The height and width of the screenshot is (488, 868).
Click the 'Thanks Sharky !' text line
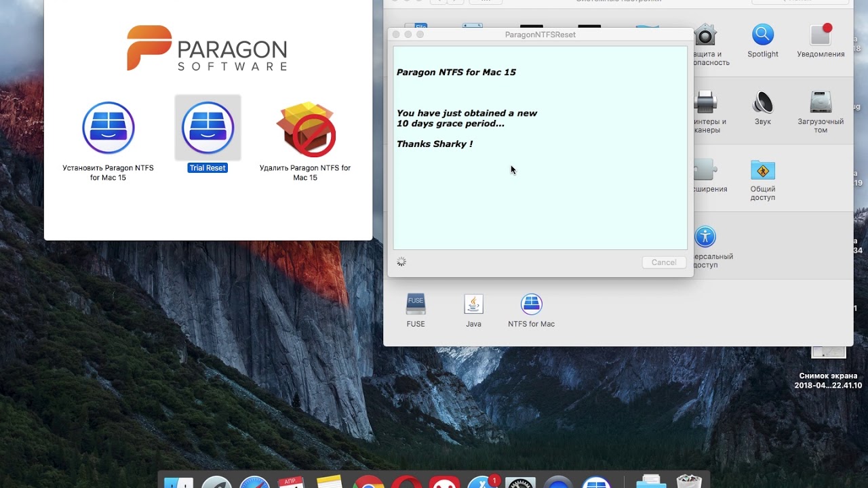[x=435, y=144]
